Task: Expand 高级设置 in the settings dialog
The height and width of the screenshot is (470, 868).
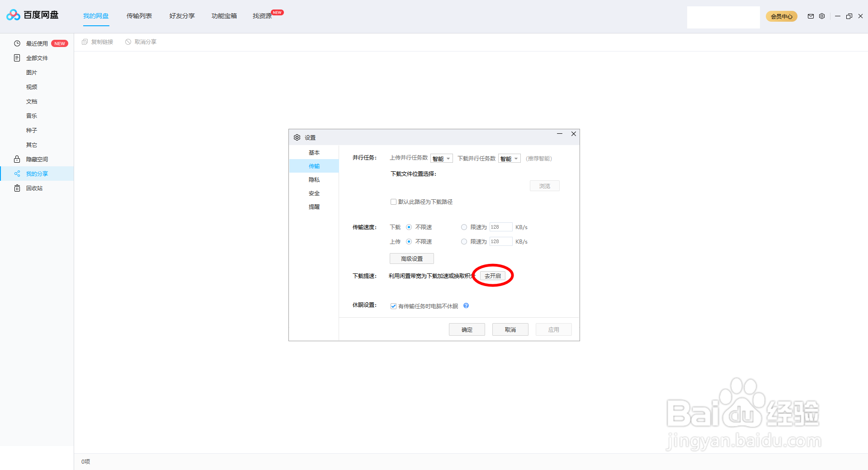Action: 411,258
